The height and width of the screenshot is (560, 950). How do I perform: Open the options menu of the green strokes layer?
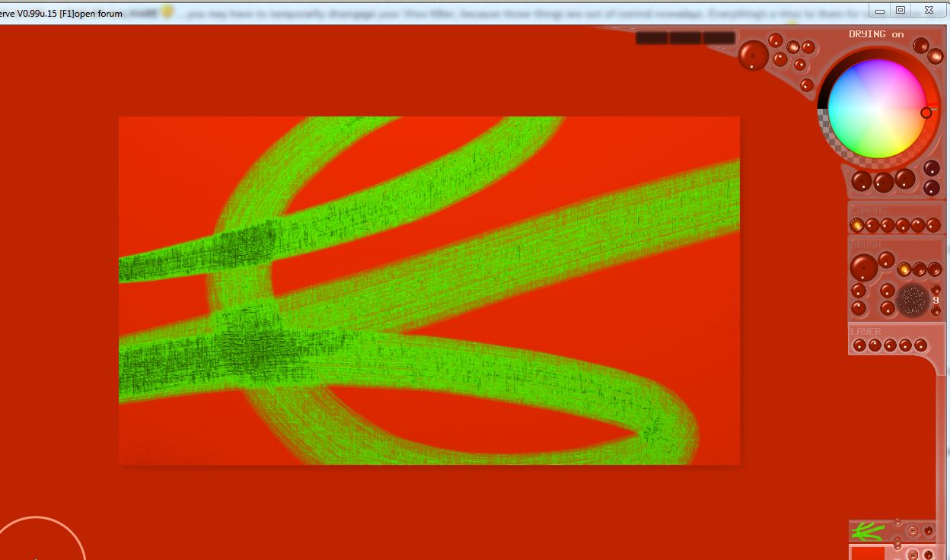click(x=913, y=531)
